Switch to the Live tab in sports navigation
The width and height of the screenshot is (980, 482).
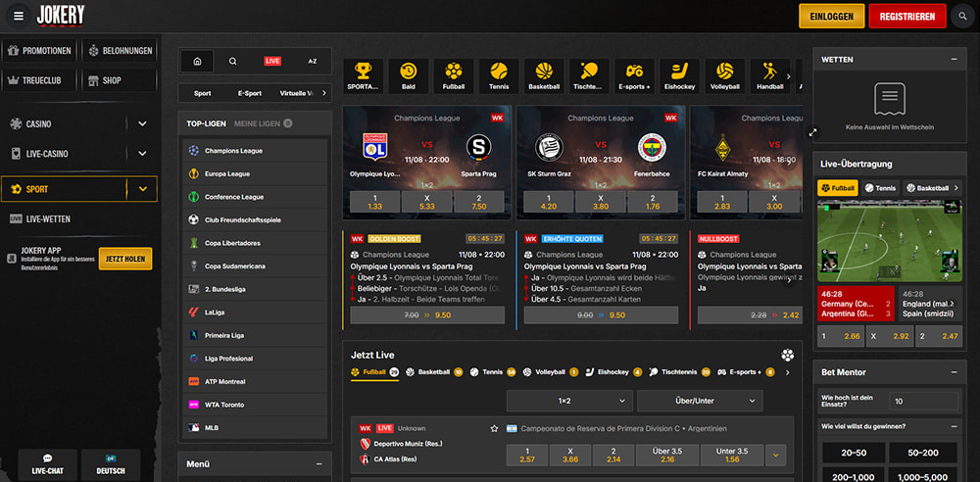[x=272, y=62]
